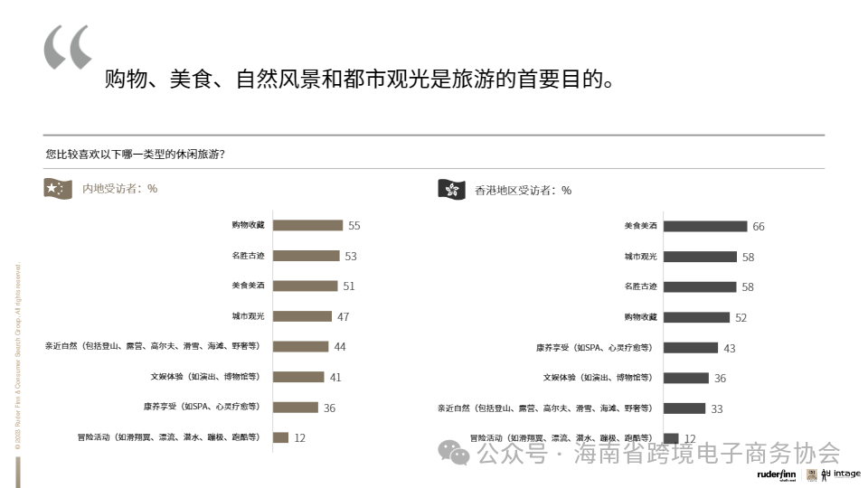
Task: Click the mainland 文娱体验 bar
Action: tap(298, 377)
